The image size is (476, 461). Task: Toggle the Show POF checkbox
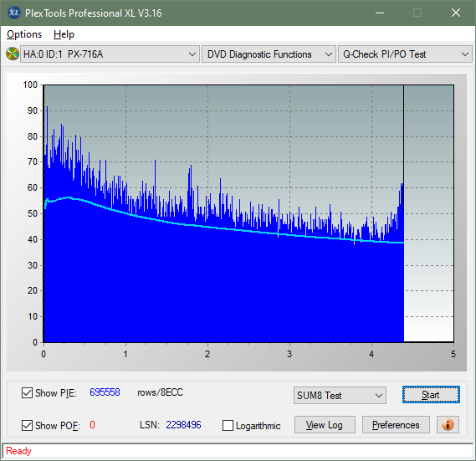pos(27,425)
